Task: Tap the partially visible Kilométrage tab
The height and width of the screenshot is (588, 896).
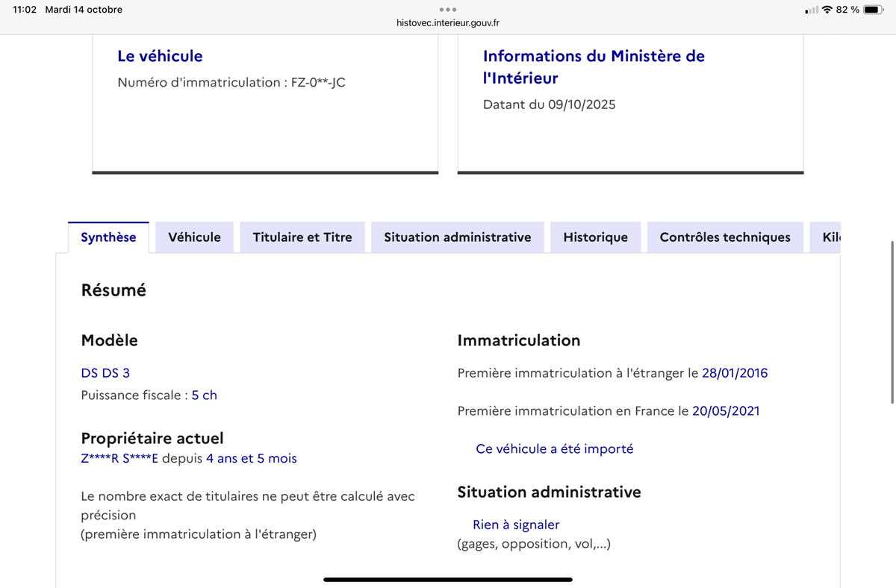Action: [x=830, y=237]
